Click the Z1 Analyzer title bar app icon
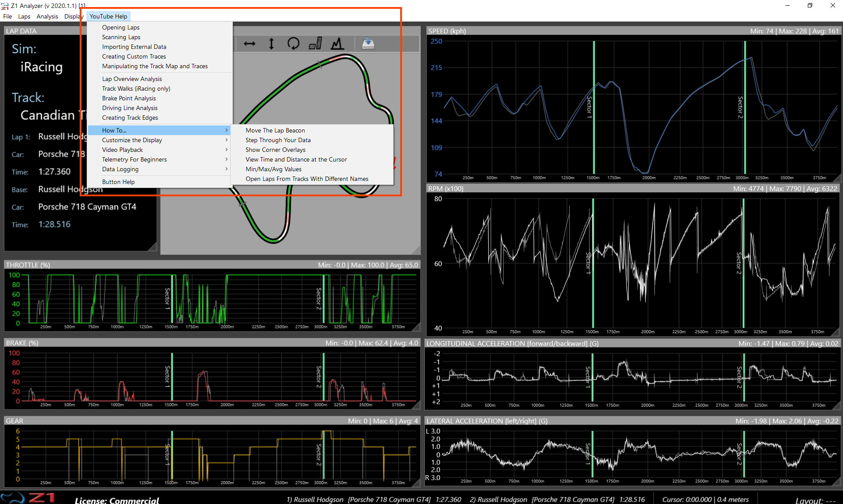843x504 pixels. pyautogui.click(x=5, y=6)
